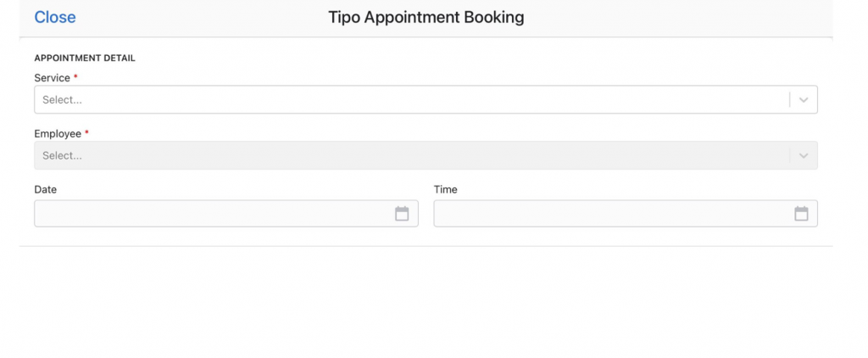Expand the Service dropdown chevron arrow
The image size is (868, 358).
click(x=804, y=100)
